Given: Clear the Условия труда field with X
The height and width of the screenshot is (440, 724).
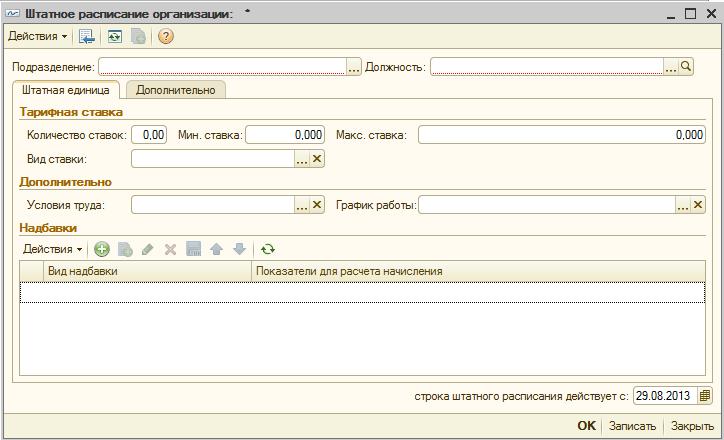Looking at the screenshot, I should [317, 205].
